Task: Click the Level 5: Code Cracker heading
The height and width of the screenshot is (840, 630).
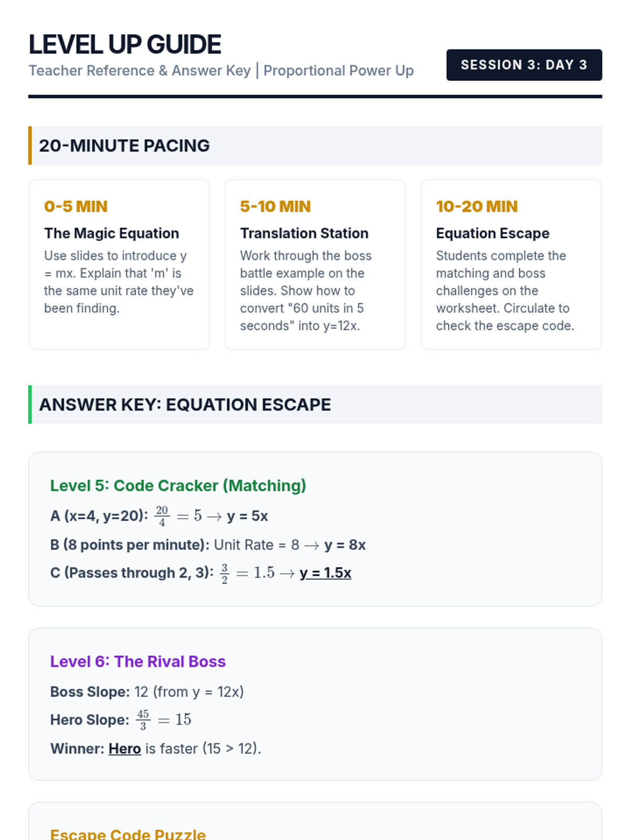Action: coord(178,486)
